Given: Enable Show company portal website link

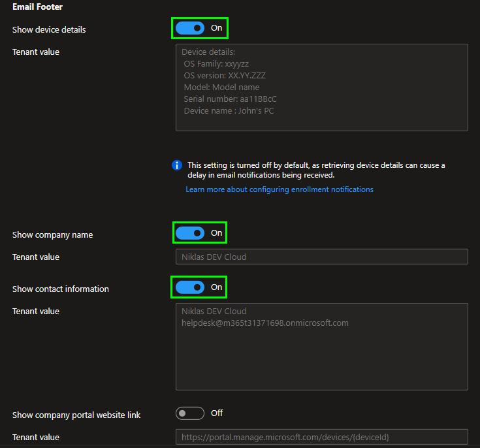Looking at the screenshot, I should click(189, 413).
